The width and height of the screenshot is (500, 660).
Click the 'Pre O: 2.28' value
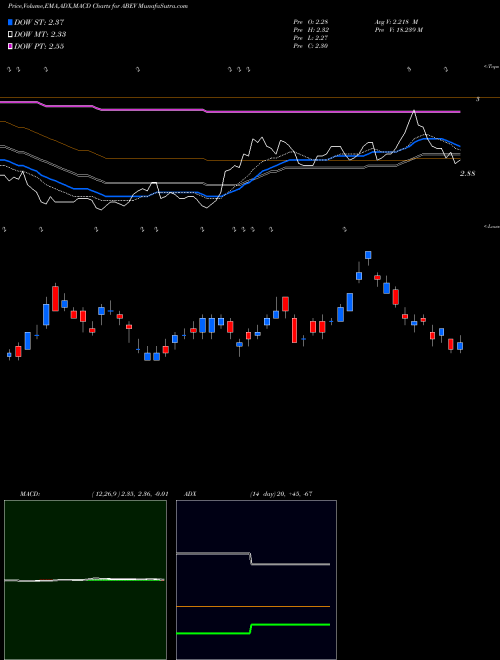(x=311, y=22)
